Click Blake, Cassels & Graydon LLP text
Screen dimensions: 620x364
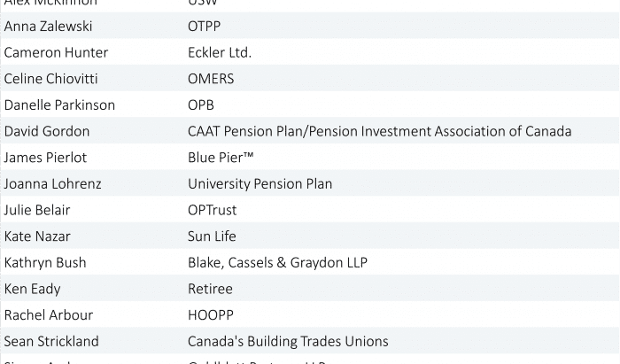[x=277, y=262]
